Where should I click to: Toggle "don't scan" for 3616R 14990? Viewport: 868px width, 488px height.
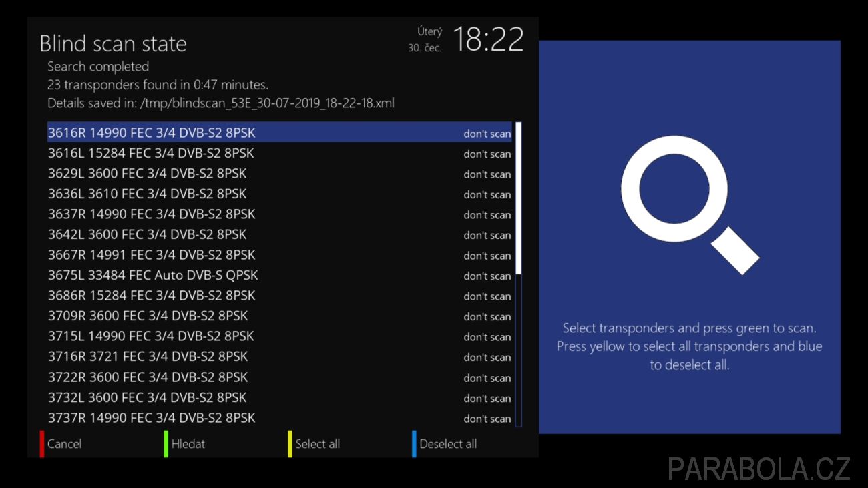click(487, 134)
